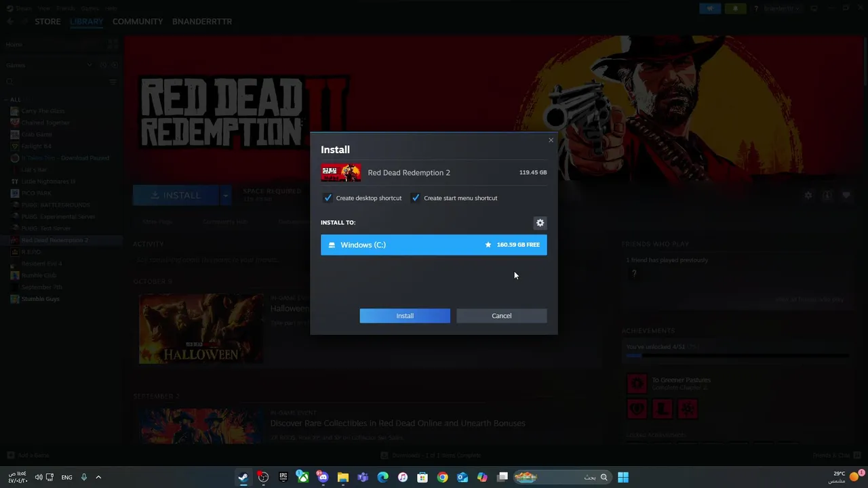
Task: Open the dropdown arrow beside INSTALL button
Action: click(225, 195)
